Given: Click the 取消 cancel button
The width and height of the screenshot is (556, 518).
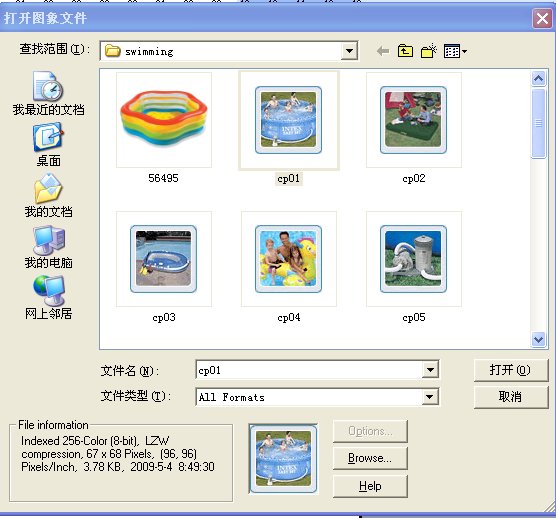Looking at the screenshot, I should (510, 397).
